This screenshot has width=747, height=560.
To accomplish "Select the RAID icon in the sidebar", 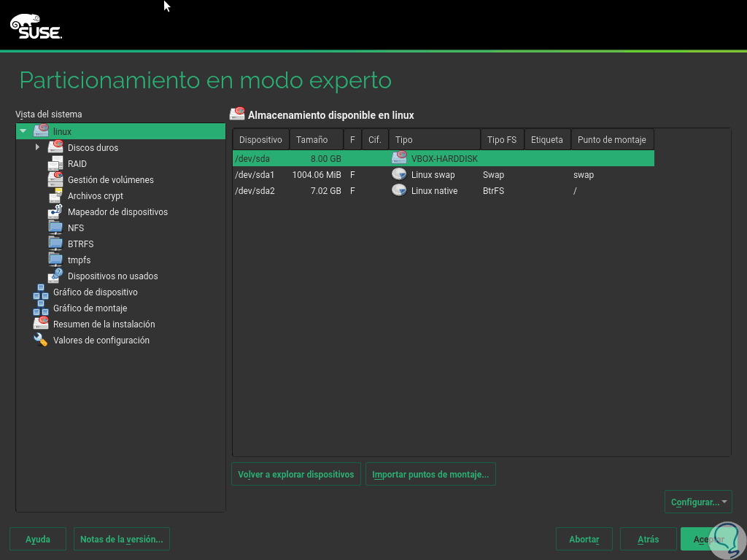I will click(x=55, y=163).
